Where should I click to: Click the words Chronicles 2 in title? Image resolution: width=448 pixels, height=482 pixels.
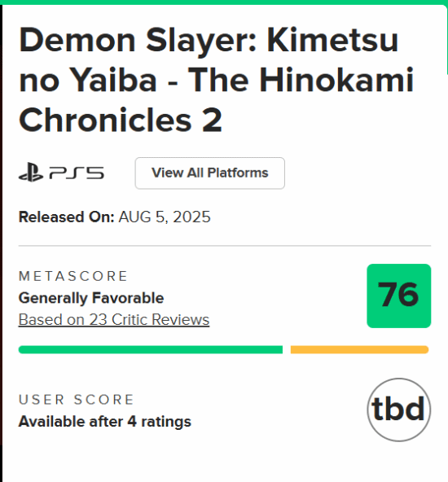pos(121,120)
